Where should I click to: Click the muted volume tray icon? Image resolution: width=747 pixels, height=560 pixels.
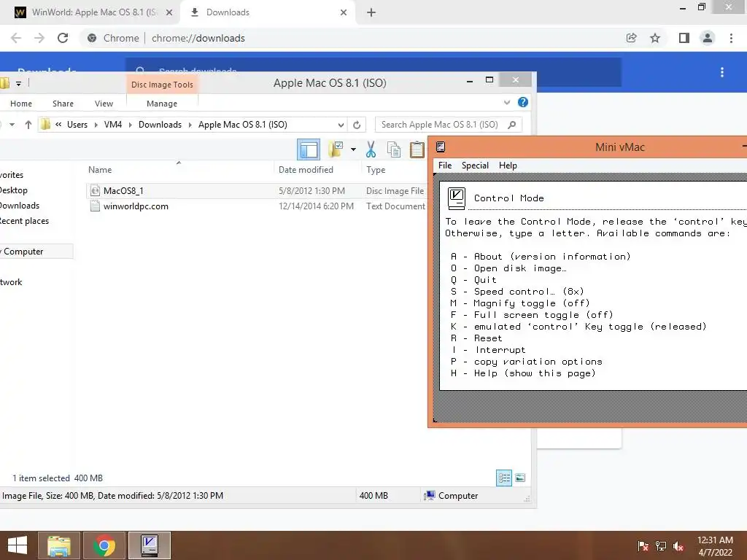[x=678, y=545]
